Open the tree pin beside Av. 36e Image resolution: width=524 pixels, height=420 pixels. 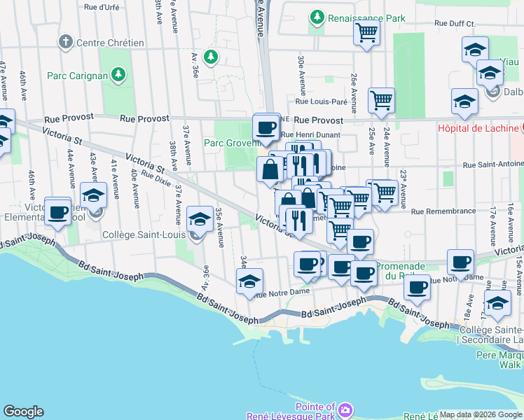(211, 58)
